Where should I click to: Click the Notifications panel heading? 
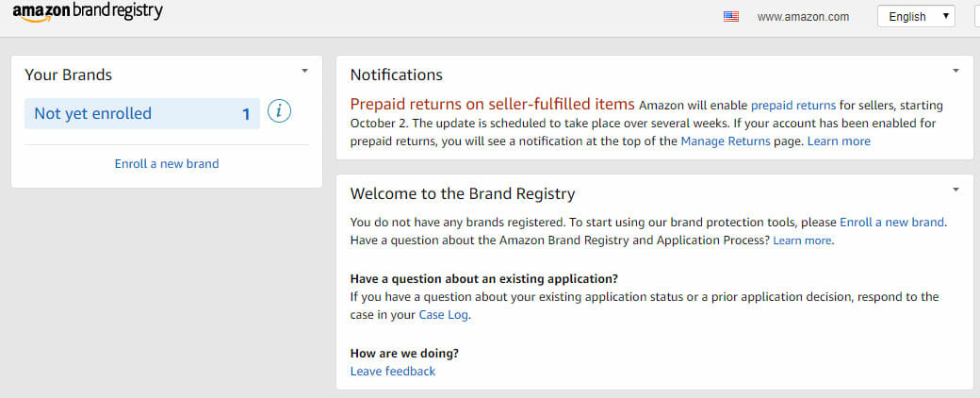397,75
